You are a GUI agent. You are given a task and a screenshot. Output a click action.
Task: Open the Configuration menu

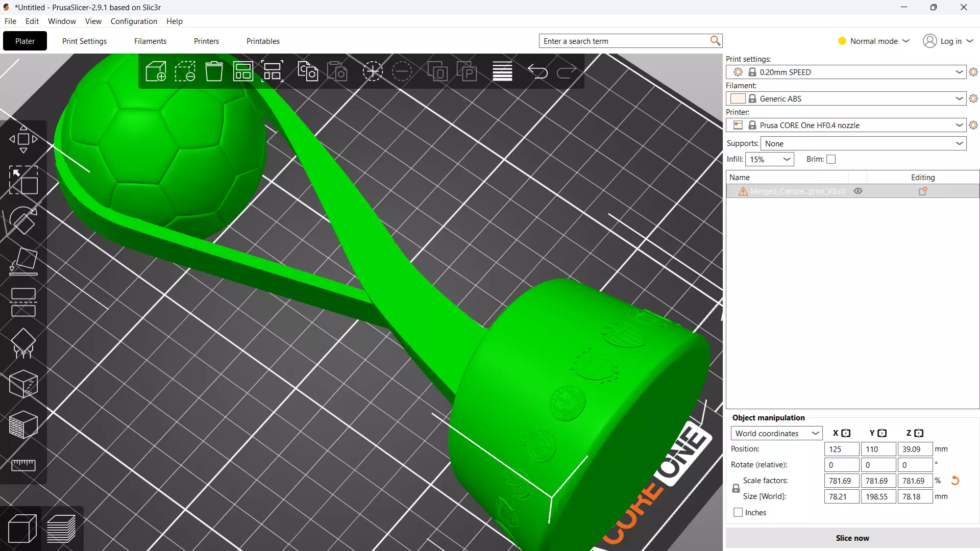tap(134, 21)
